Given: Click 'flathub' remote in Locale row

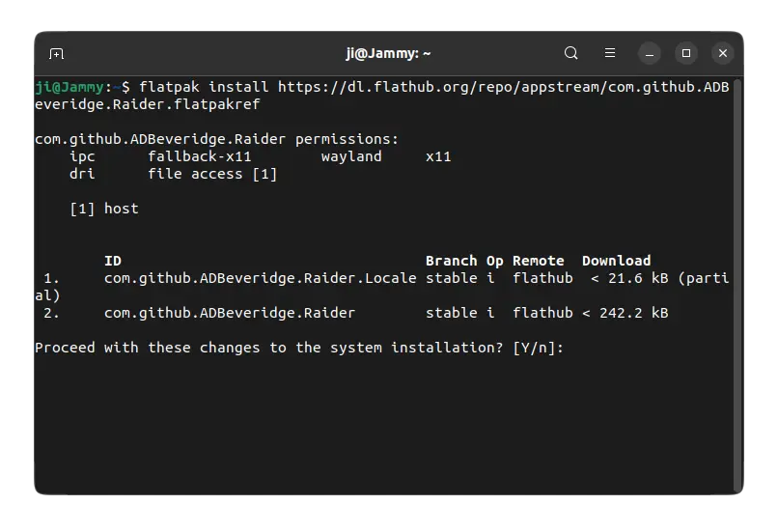Looking at the screenshot, I should [x=542, y=278].
